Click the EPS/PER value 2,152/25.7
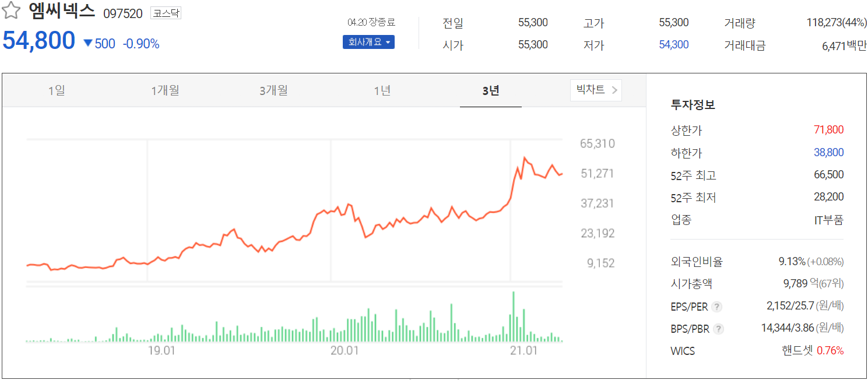Screen dimensions: 868x380 [x=790, y=306]
